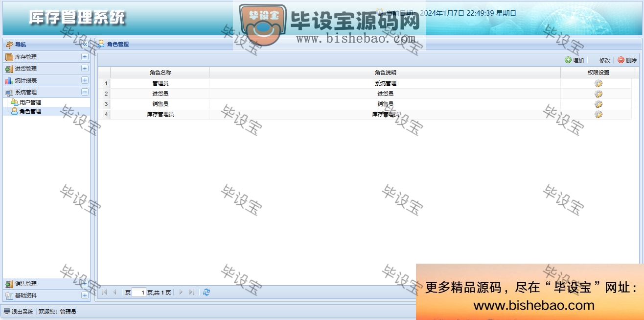This screenshot has height=320, width=644.
Task: Select the 库存管理员 role name cell
Action: [160, 114]
